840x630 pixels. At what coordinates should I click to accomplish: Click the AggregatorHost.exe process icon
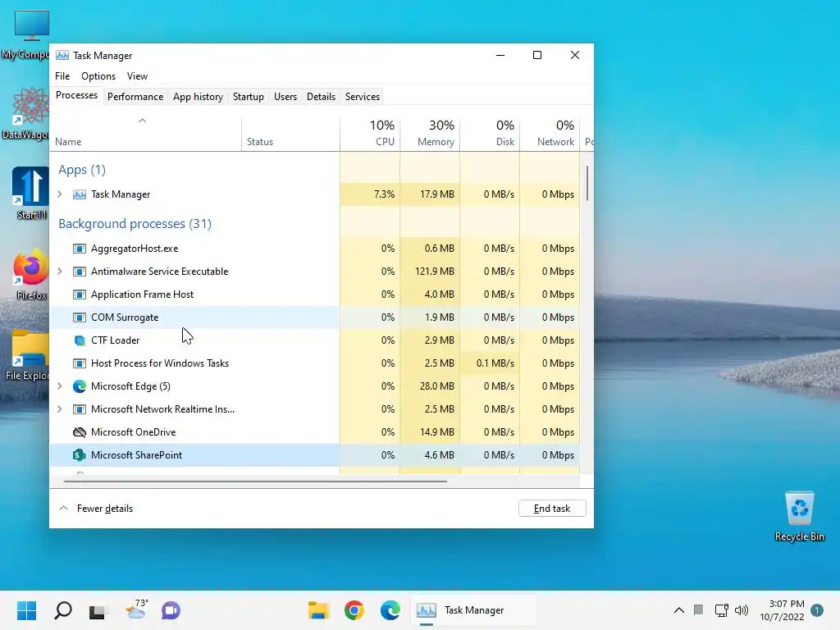(x=80, y=249)
